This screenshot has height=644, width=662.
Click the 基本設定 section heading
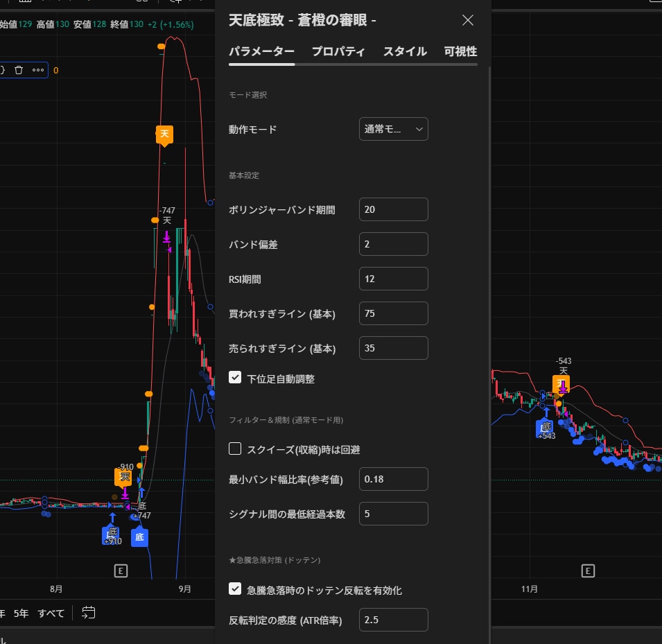click(244, 175)
